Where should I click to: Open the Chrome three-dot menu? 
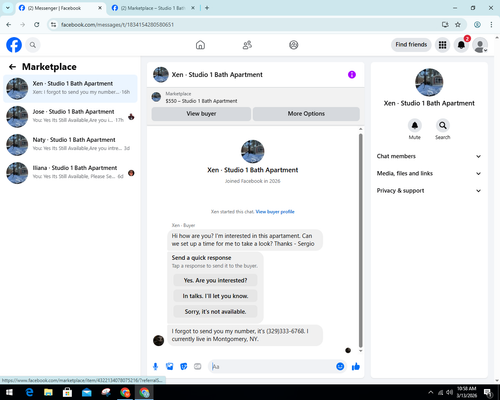click(x=491, y=25)
